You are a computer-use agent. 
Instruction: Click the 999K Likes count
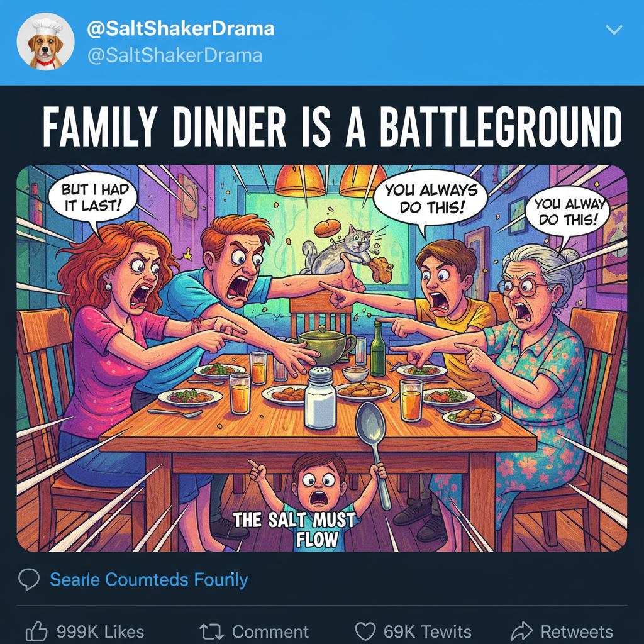click(101, 631)
